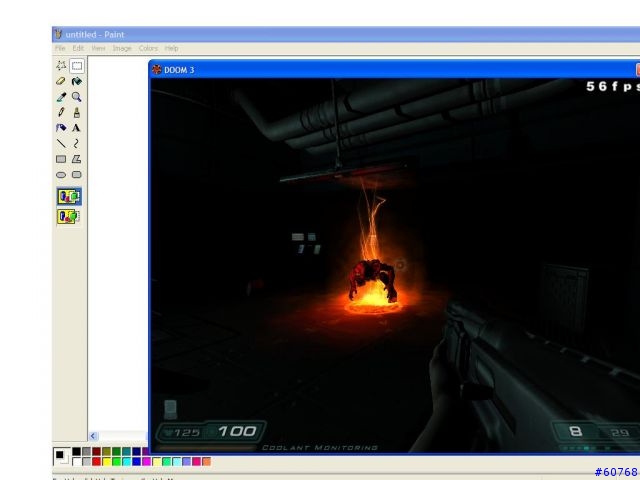
Task: Choose the olive color swatch
Action: (x=107, y=451)
